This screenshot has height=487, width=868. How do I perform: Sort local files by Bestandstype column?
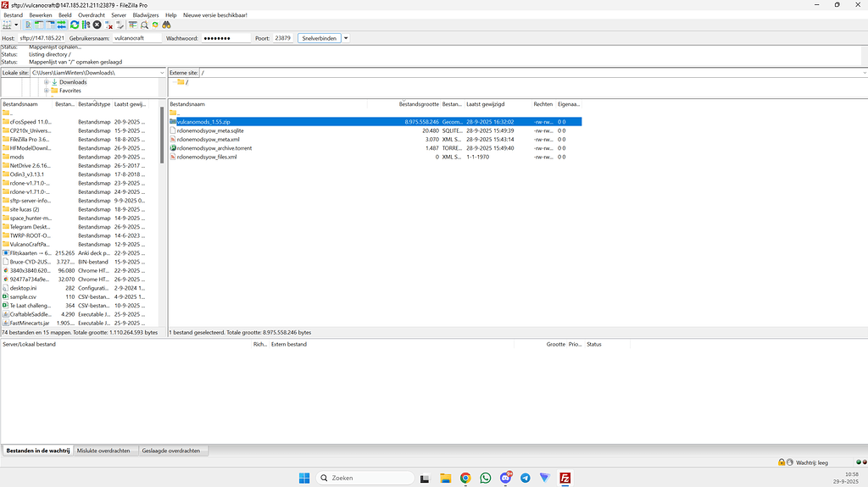94,104
